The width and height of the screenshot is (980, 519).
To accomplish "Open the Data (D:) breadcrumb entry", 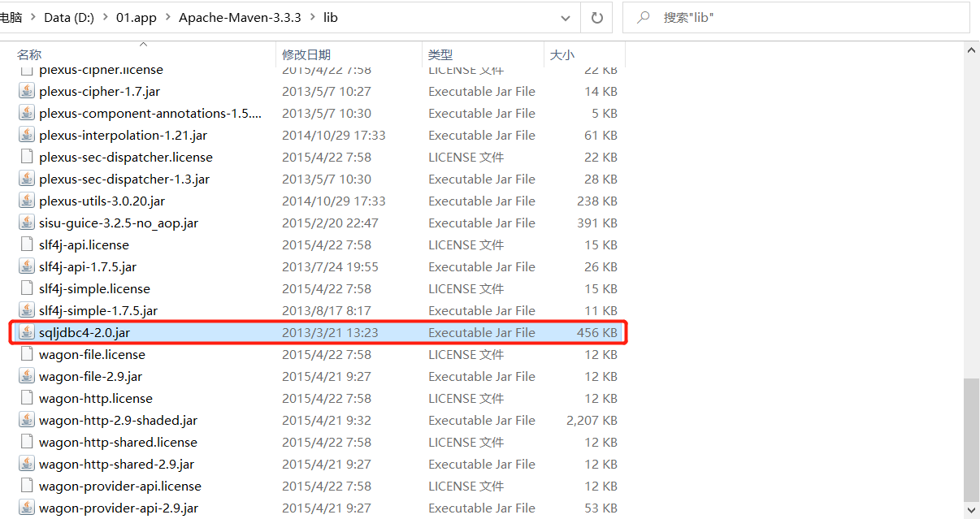I will click(x=69, y=17).
